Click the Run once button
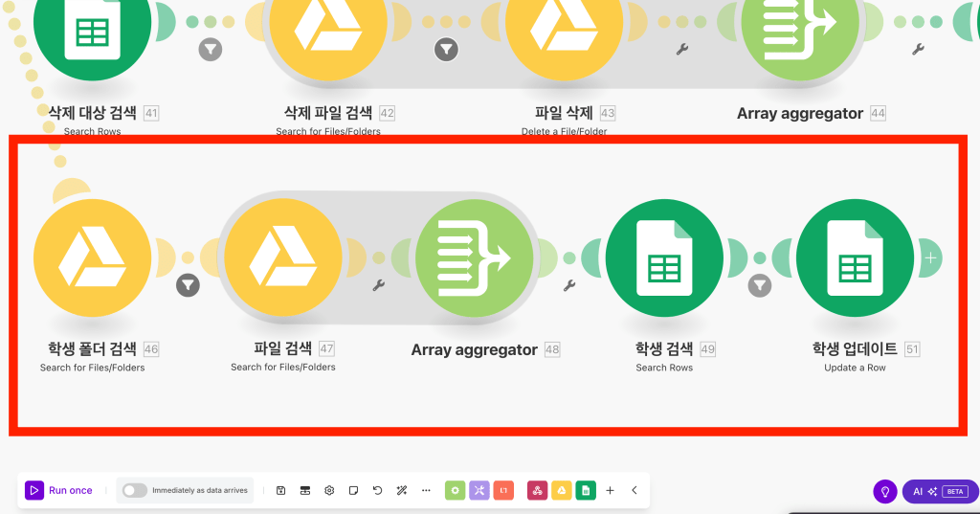 coord(58,491)
